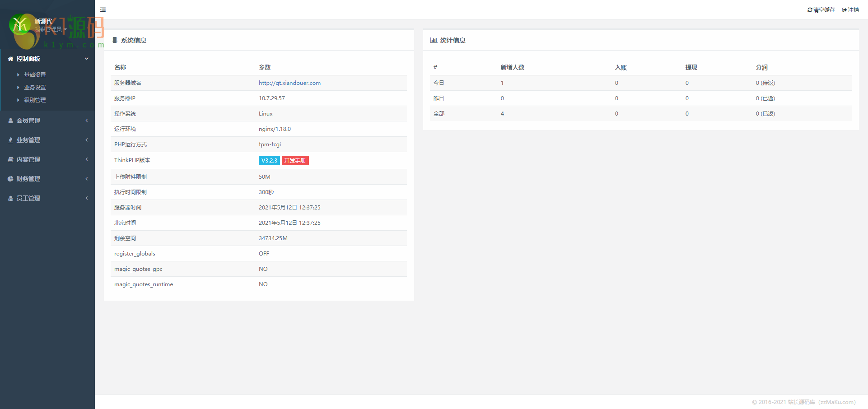Click the 全部 row label
This screenshot has width=868, height=409.
[439, 114]
